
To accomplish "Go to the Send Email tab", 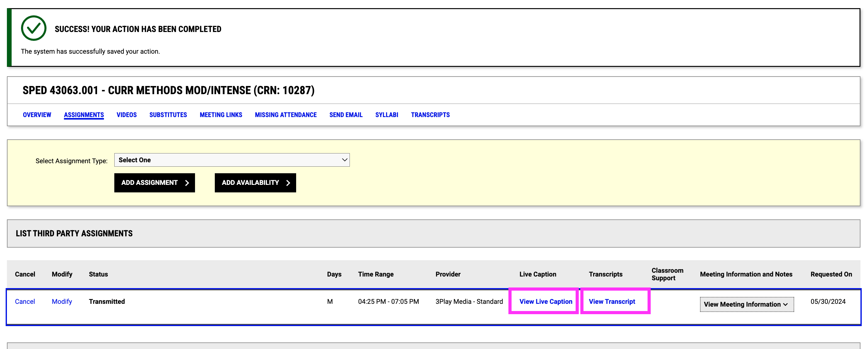I will [346, 115].
